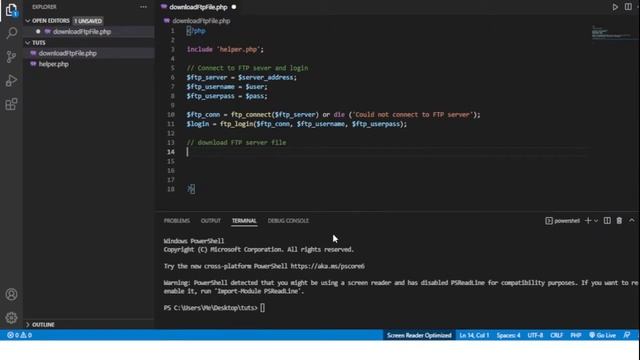Open the Manage gear icon
Image resolution: width=640 pixels, height=360 pixels.
tap(11, 317)
